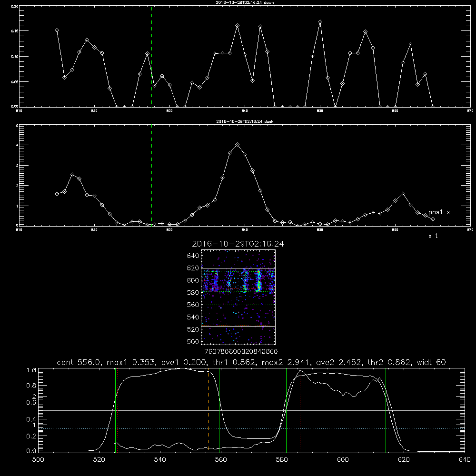Click the 'thr1 0.862' value
Image resolution: width=476 pixels, height=476 pixels.
click(233, 362)
